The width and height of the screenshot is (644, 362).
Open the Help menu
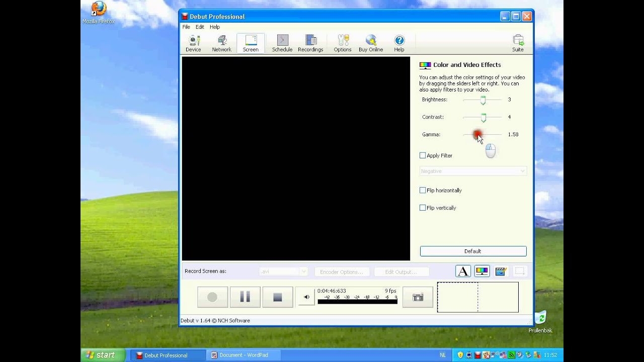(x=215, y=27)
